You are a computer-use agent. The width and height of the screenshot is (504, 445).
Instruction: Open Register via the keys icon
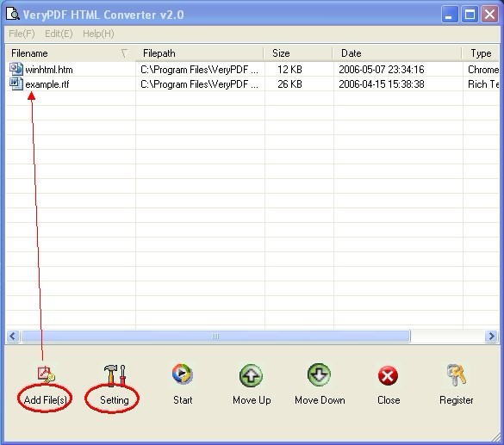(x=456, y=374)
